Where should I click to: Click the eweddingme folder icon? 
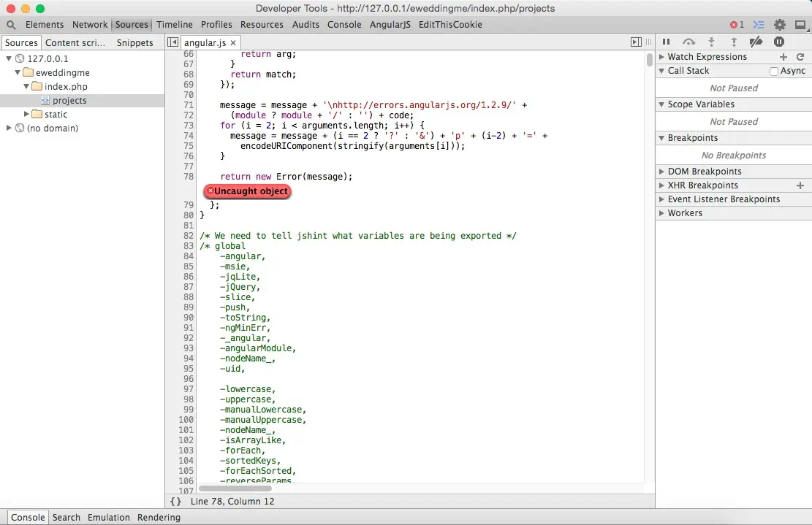pyautogui.click(x=28, y=72)
